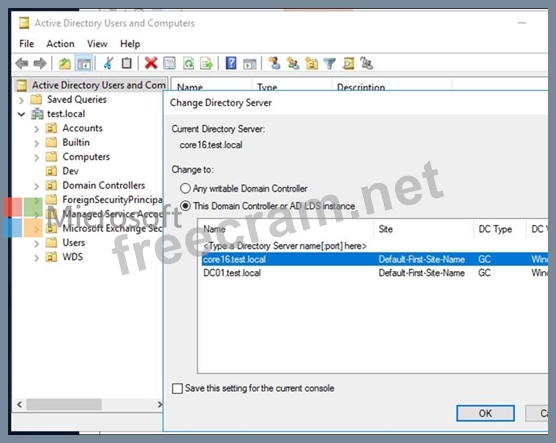Click the Filter funnel toolbar icon
This screenshot has height=443, width=556.
pos(330,63)
